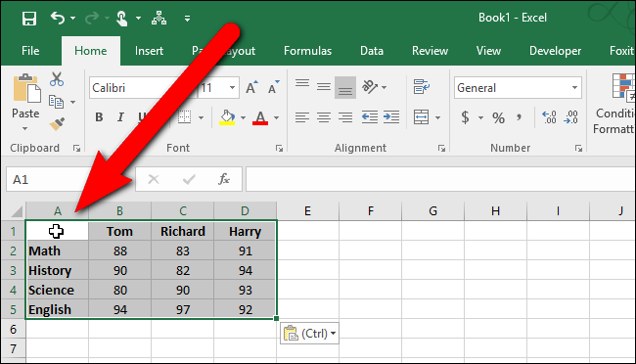This screenshot has height=364, width=636.
Task: Apply yellow Fill Color bucket
Action: pyautogui.click(x=227, y=117)
